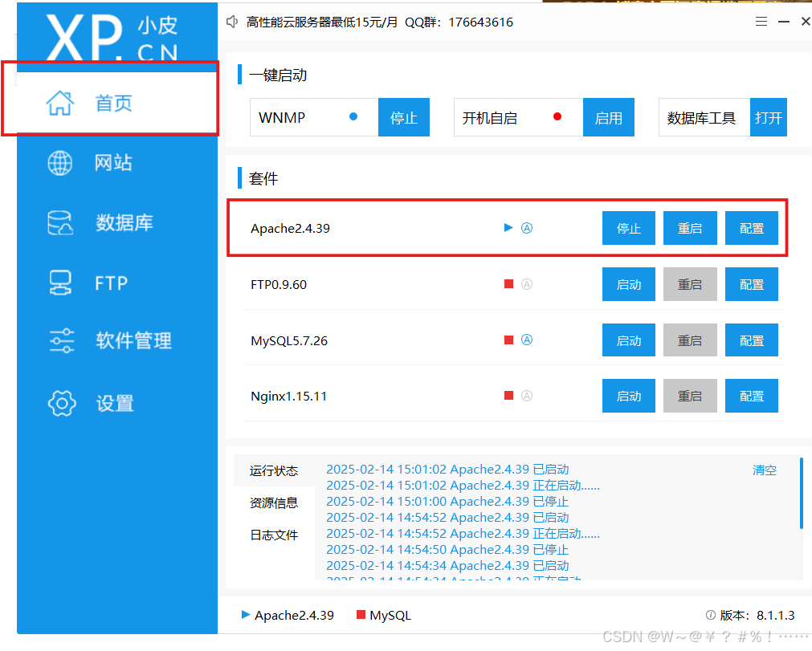
Task: Toggle Nginx1.15.11 auto-start A icon
Action: tap(527, 396)
